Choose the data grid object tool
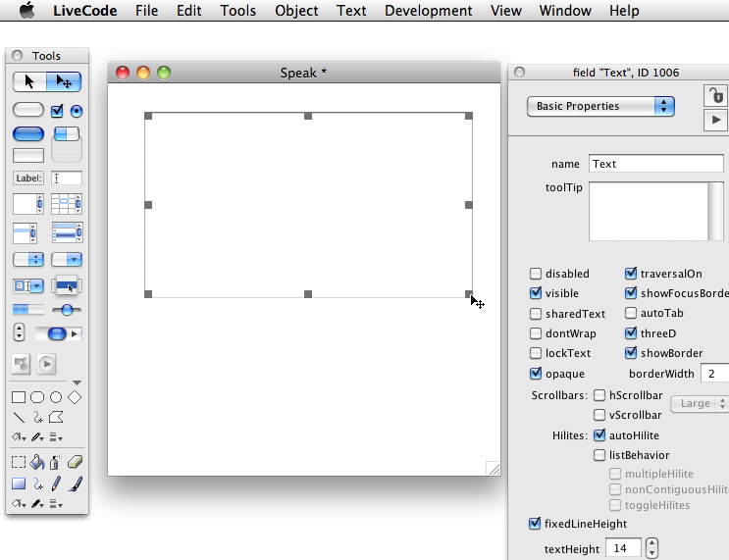Screen dimensions: 729x560 (67, 232)
